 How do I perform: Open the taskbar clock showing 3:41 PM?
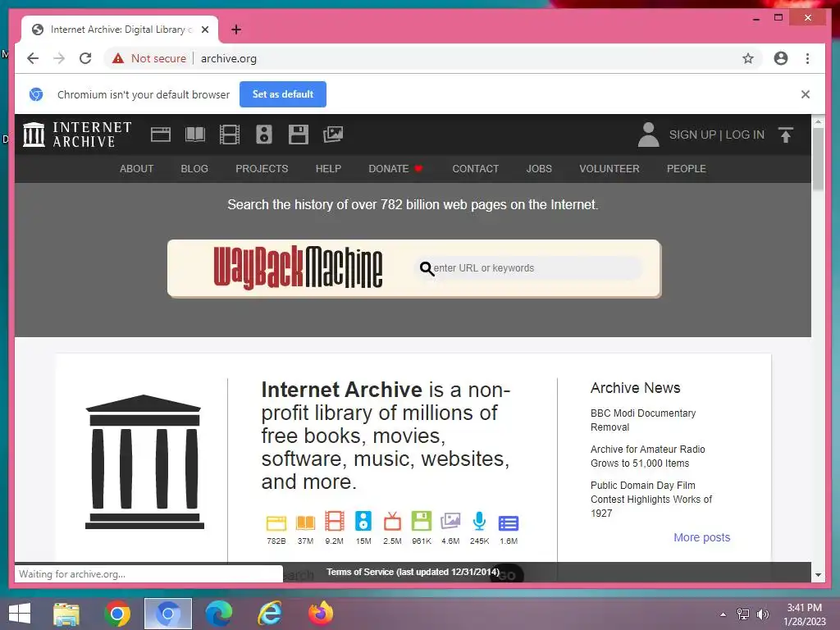click(805, 614)
